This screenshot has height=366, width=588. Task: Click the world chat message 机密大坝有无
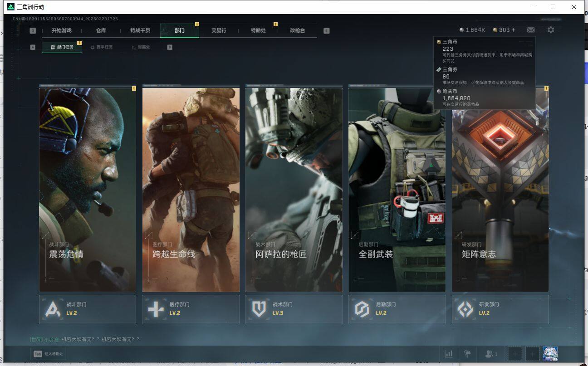tap(100, 339)
